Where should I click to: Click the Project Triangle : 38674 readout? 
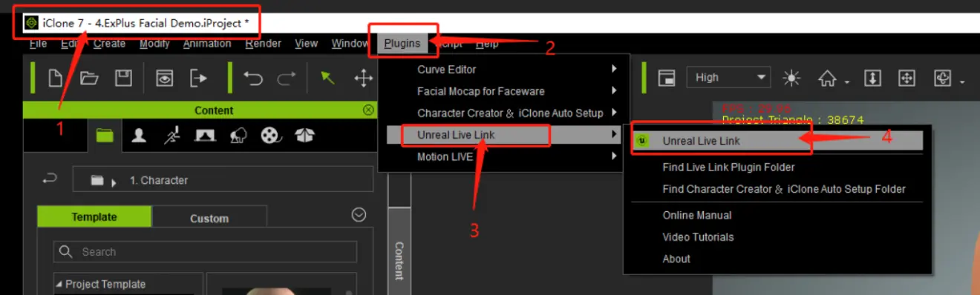click(793, 119)
